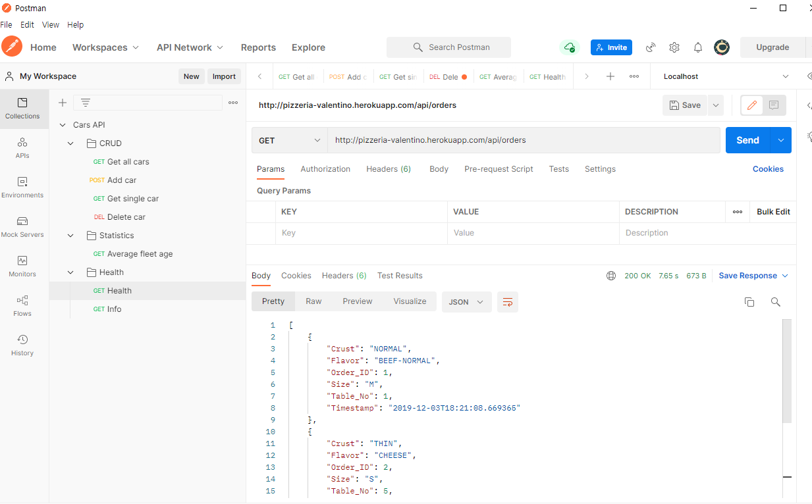Switch to the Test Results tab
The width and height of the screenshot is (812, 504).
(400, 276)
